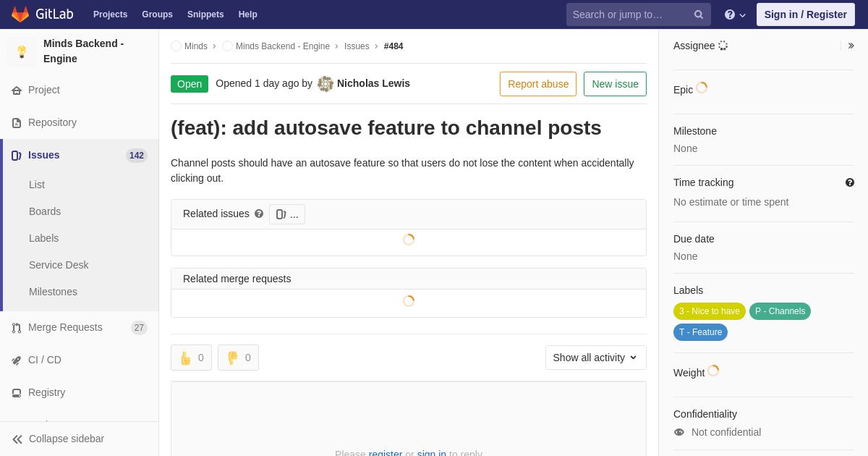Screen dimensions: 868x456
Task: Click the Report abuse button
Action: point(538,84)
